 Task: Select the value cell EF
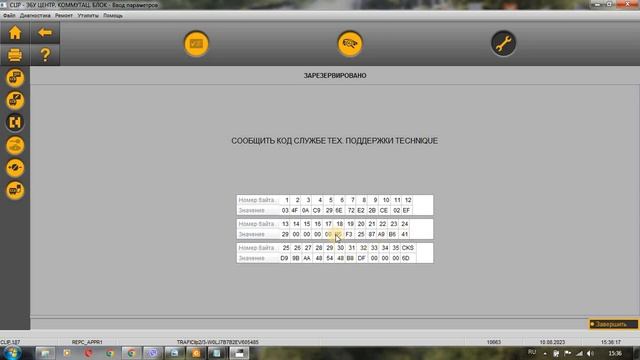coord(406,211)
